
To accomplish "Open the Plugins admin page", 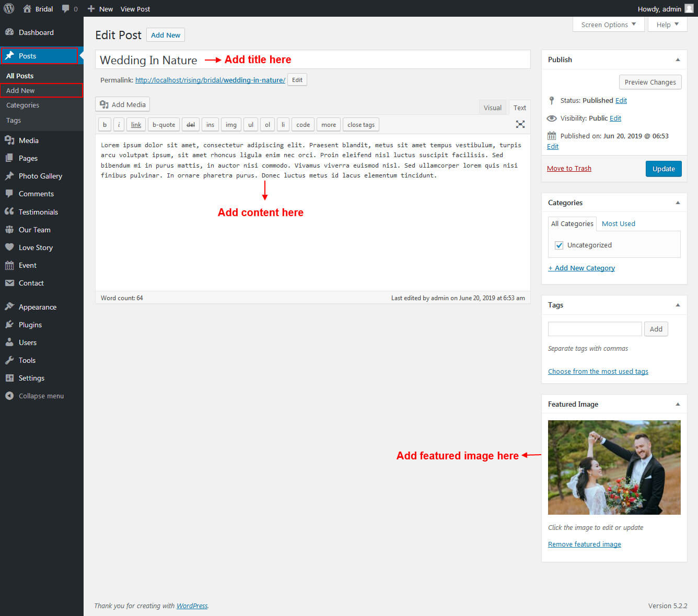I will (x=30, y=325).
